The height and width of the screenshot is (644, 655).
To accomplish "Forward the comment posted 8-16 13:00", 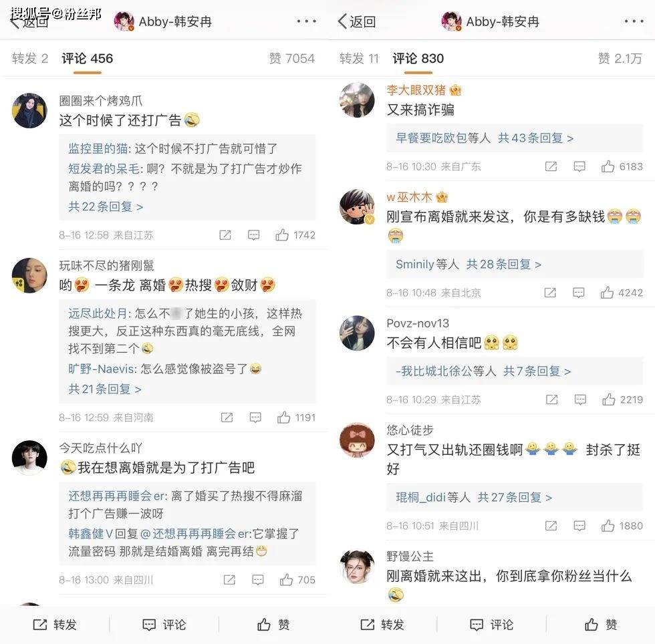I will point(229,580).
